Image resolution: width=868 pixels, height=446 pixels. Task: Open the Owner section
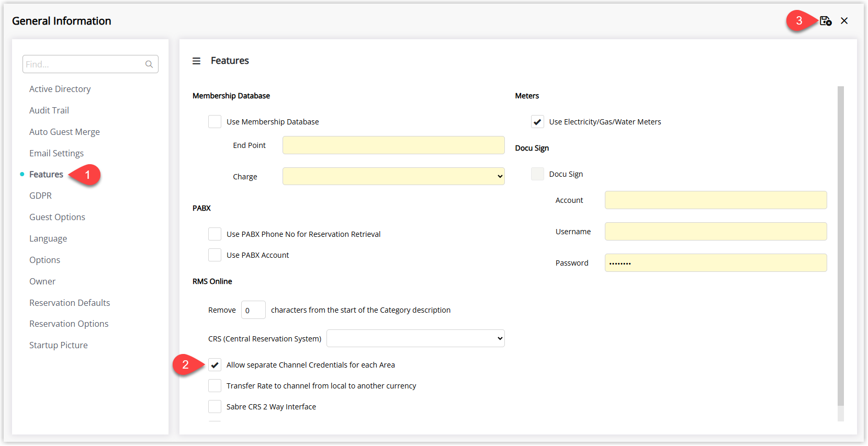[x=42, y=281]
